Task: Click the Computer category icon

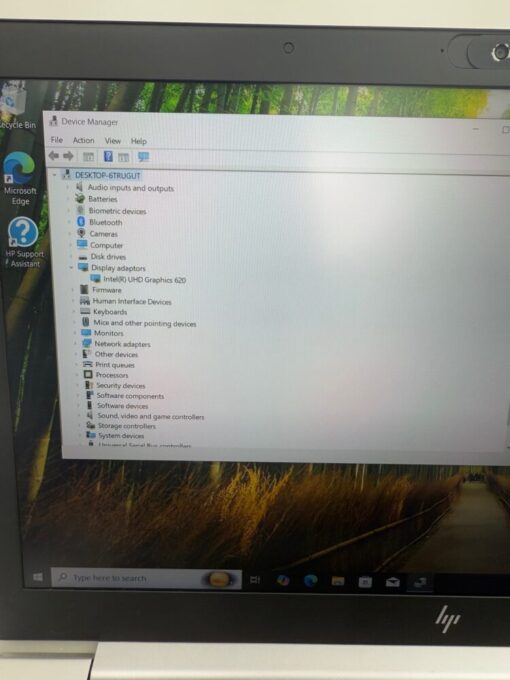Action: (x=82, y=245)
